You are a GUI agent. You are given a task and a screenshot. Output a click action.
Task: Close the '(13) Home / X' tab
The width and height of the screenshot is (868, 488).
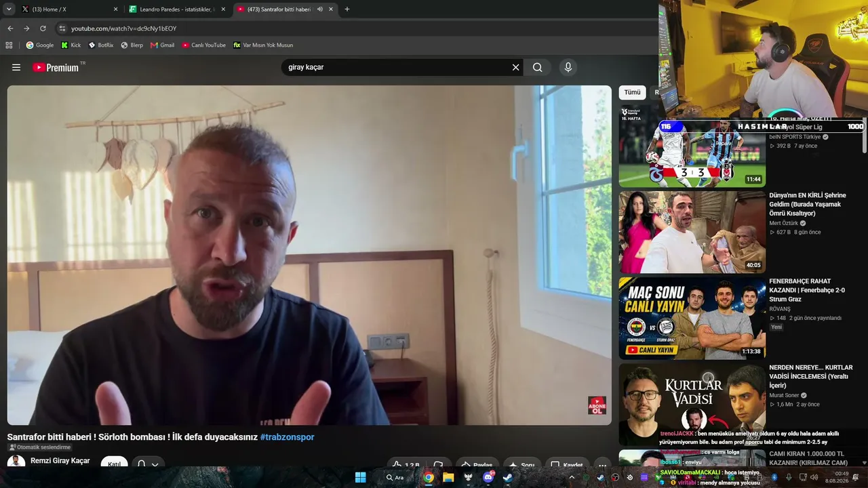tap(115, 9)
